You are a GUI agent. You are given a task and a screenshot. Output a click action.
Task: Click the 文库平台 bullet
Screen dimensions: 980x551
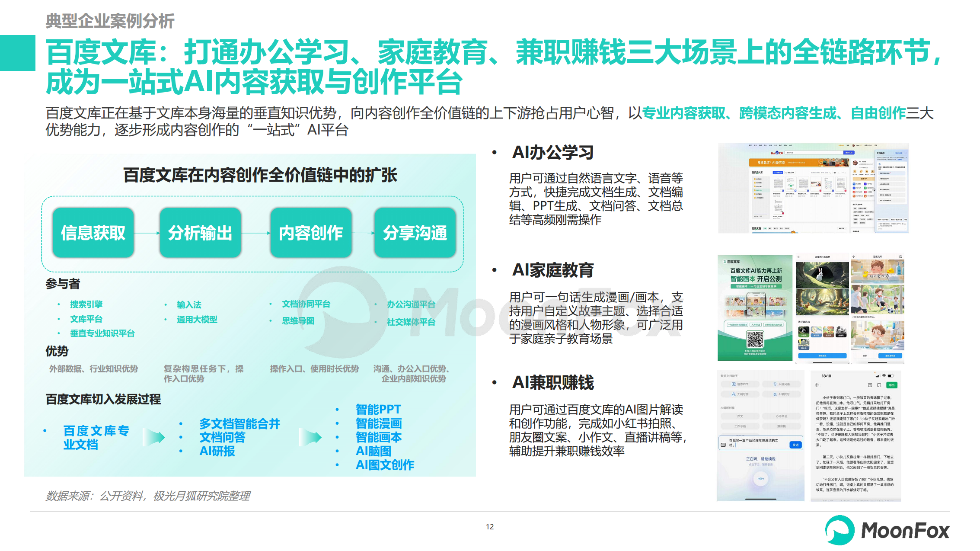86,319
